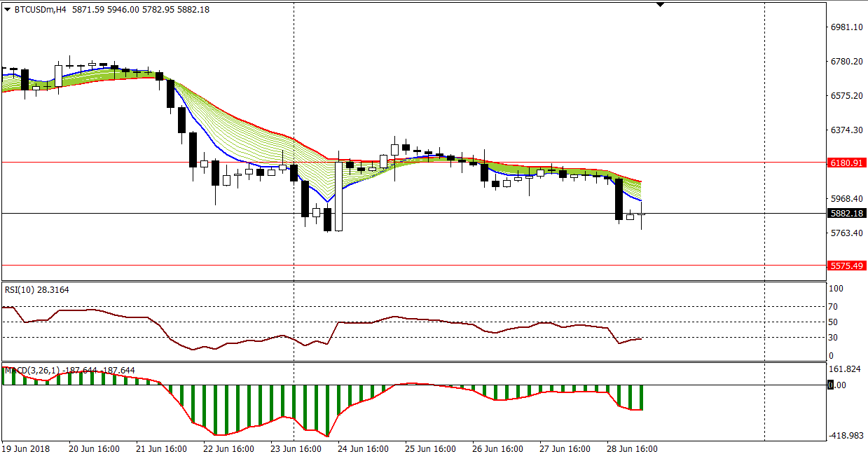868x454 pixels.
Task: Click the 5968.40 price axis value
Action: [846, 199]
